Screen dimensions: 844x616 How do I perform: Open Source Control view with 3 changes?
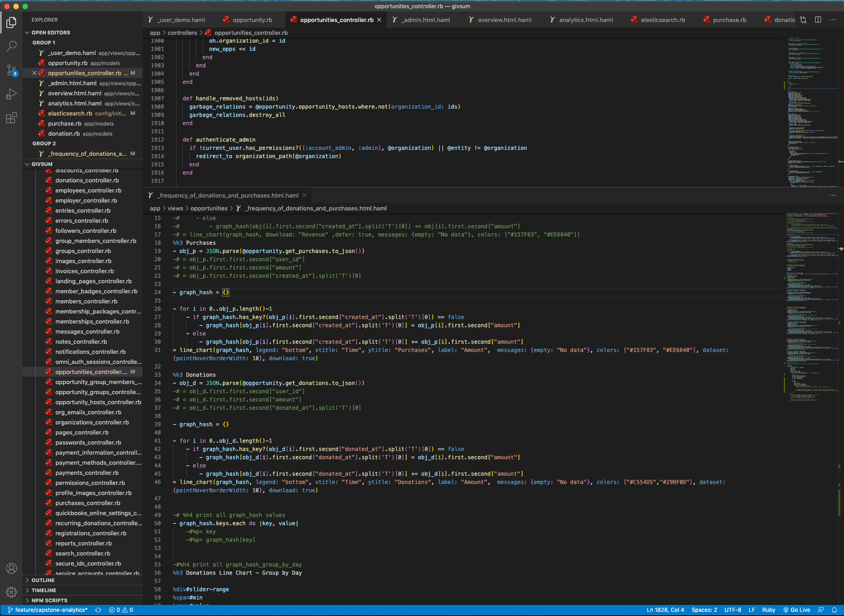tap(11, 70)
